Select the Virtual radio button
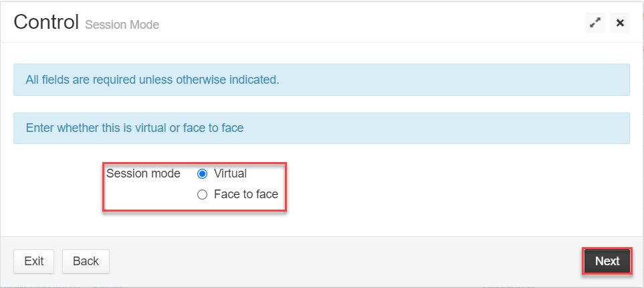This screenshot has width=644, height=288. pyautogui.click(x=202, y=174)
